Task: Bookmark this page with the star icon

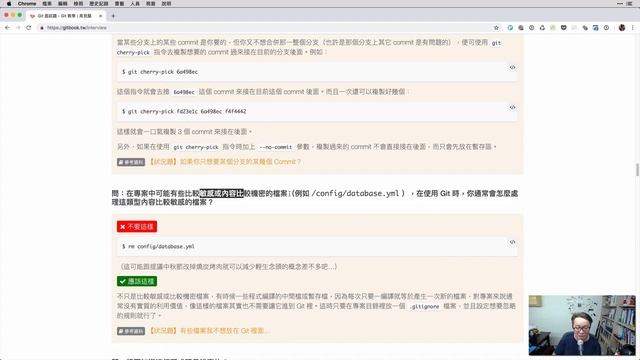Action: pos(496,28)
